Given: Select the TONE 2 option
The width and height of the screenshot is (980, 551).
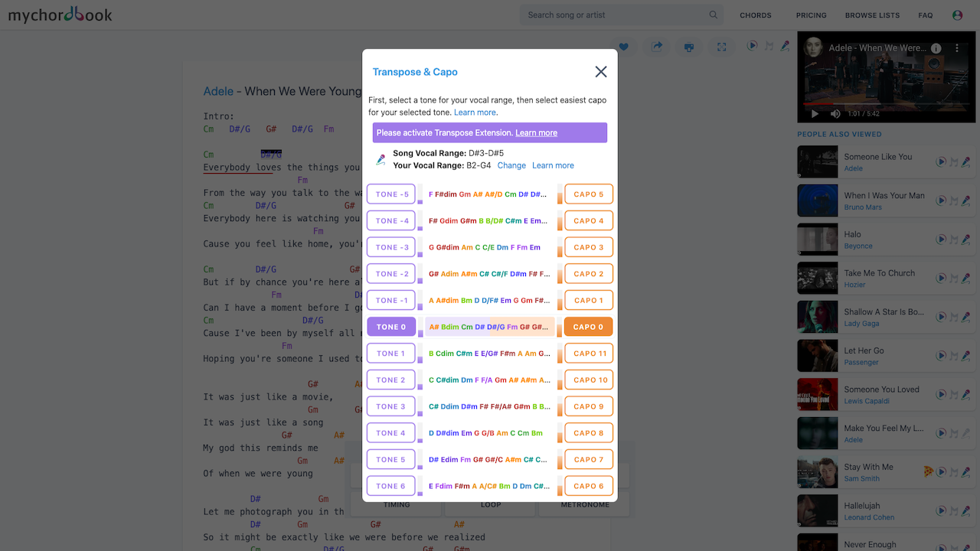Looking at the screenshot, I should [391, 380].
